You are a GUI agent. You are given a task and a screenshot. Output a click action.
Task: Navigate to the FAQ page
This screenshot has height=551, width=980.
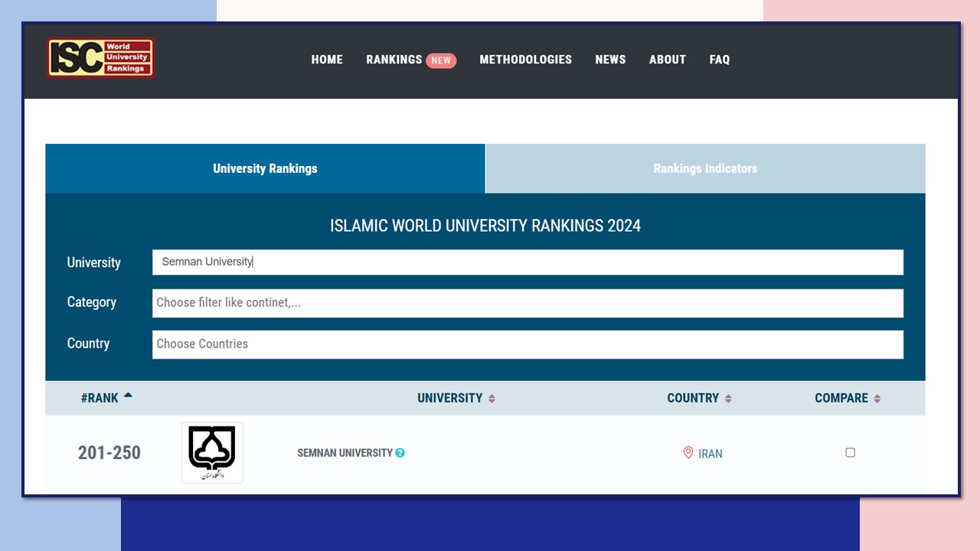click(719, 60)
